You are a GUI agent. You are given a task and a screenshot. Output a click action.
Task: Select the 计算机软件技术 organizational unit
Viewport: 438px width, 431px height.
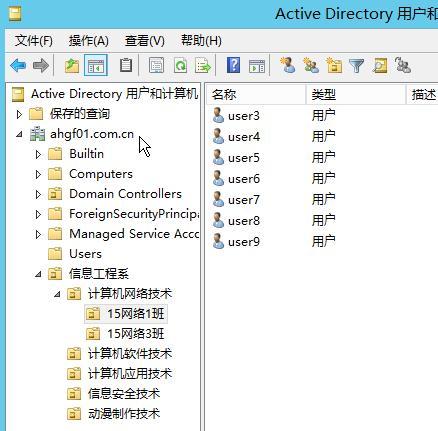[130, 354]
